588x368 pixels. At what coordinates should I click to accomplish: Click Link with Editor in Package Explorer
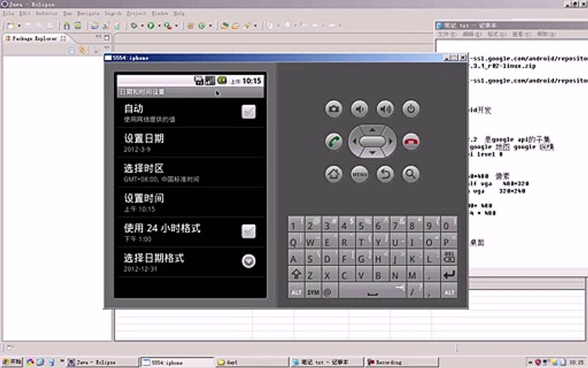click(82, 50)
